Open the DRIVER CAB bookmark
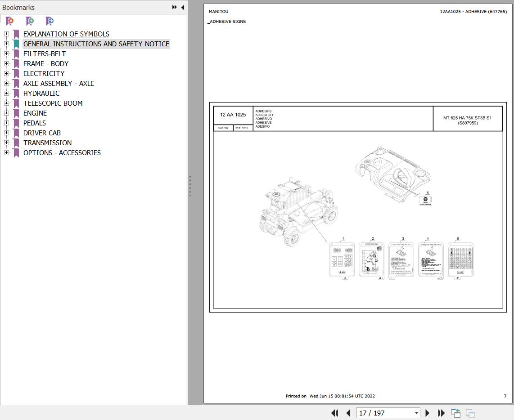514x420 pixels. coord(42,133)
